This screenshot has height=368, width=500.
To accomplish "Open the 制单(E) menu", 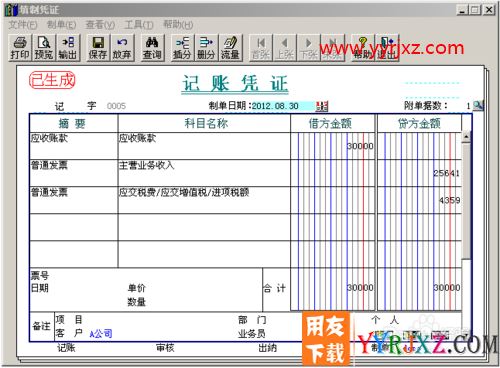I will (61, 25).
